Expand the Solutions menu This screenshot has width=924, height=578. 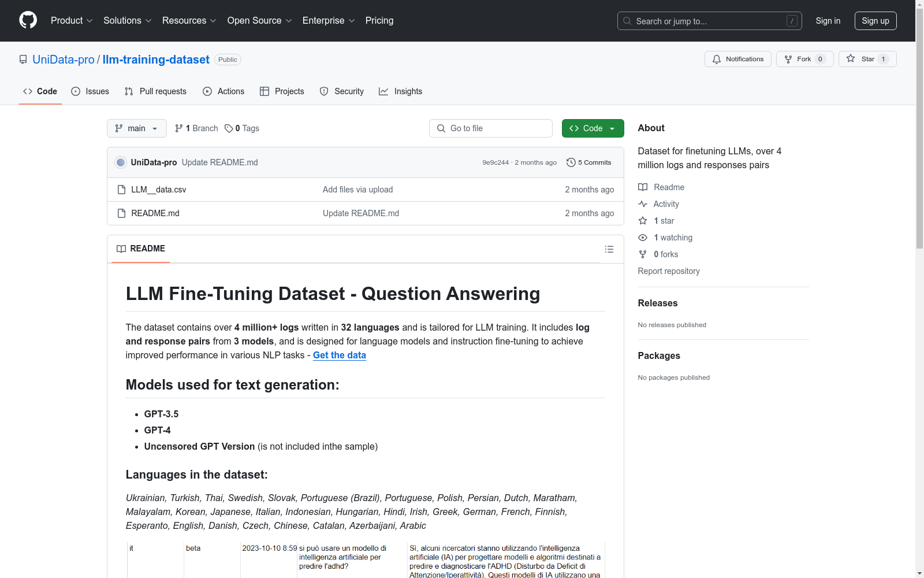(128, 20)
